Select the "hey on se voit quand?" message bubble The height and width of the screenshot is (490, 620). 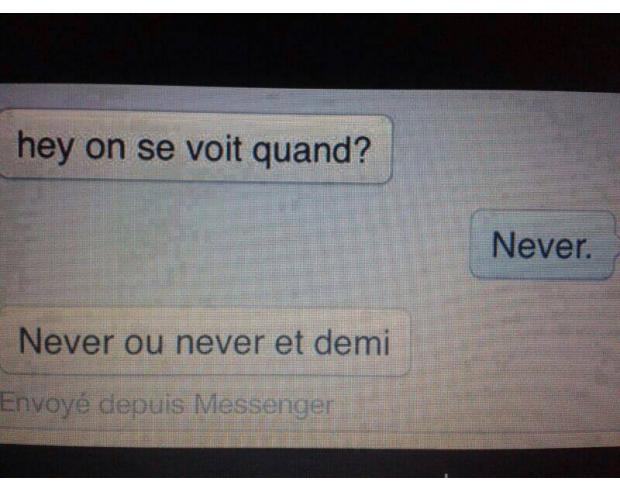(x=196, y=148)
